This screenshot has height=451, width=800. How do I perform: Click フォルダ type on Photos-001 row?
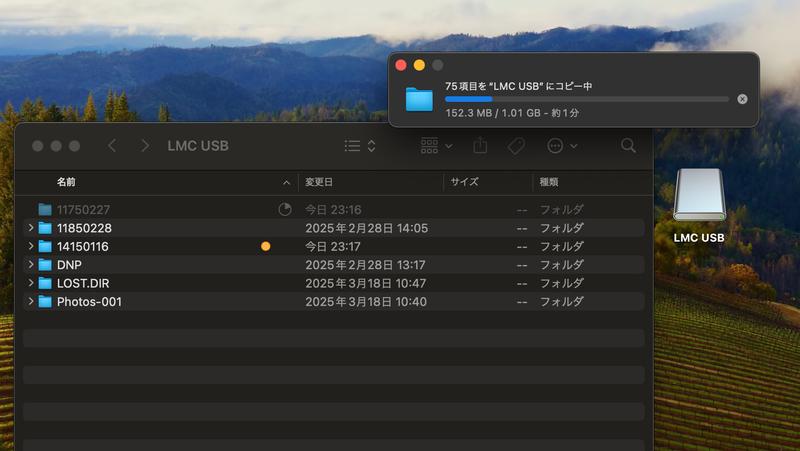pyautogui.click(x=562, y=302)
